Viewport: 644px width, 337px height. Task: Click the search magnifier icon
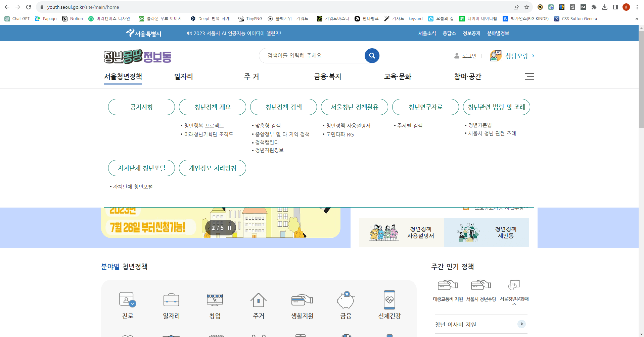tap(371, 55)
